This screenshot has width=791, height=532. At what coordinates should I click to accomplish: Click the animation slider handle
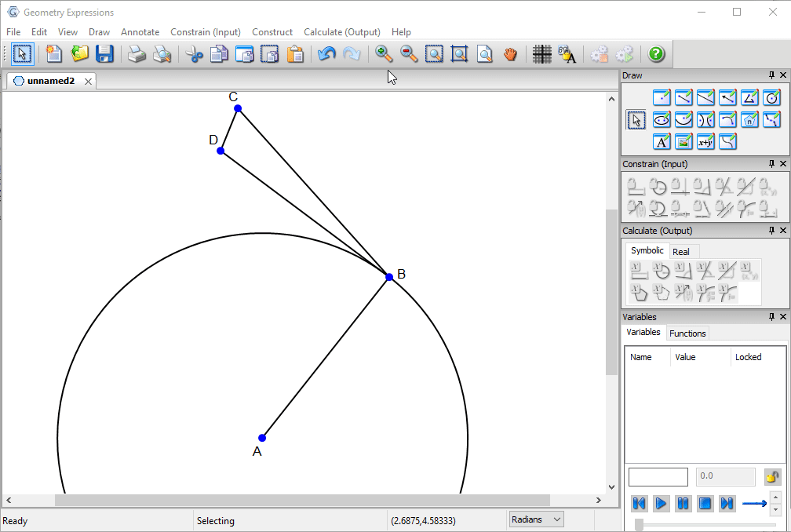coord(639,524)
